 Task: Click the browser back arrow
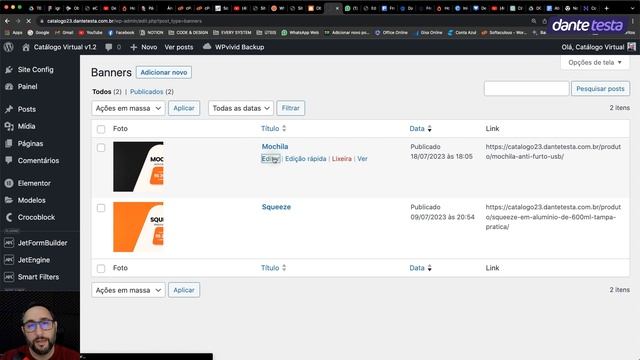(7, 21)
